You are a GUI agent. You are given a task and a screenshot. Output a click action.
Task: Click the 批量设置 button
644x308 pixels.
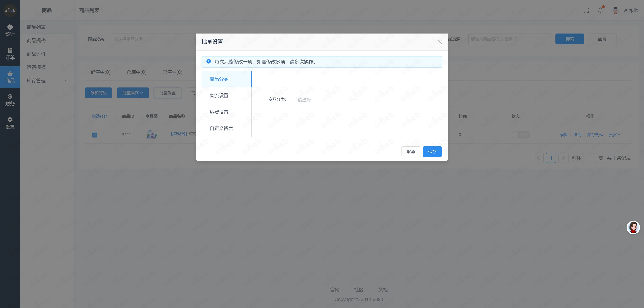[x=168, y=93]
